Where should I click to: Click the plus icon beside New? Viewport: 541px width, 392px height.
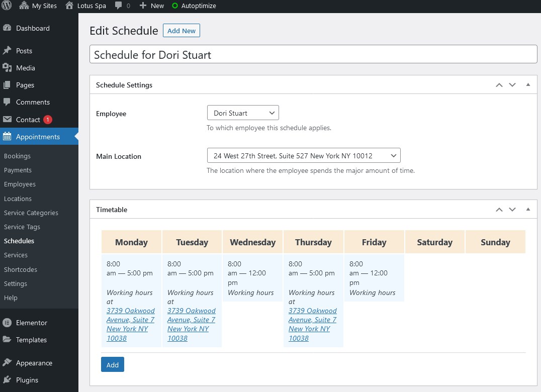[143, 6]
